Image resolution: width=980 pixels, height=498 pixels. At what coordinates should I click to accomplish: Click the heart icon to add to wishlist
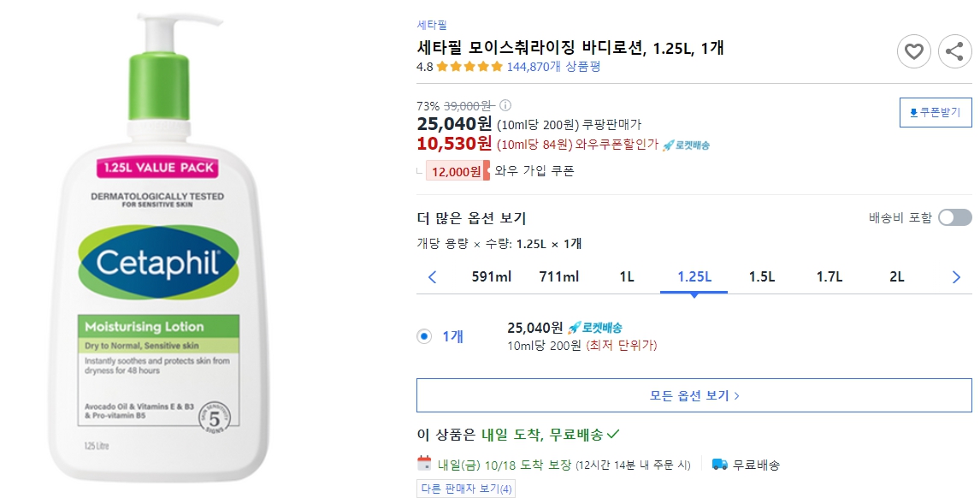point(913,51)
